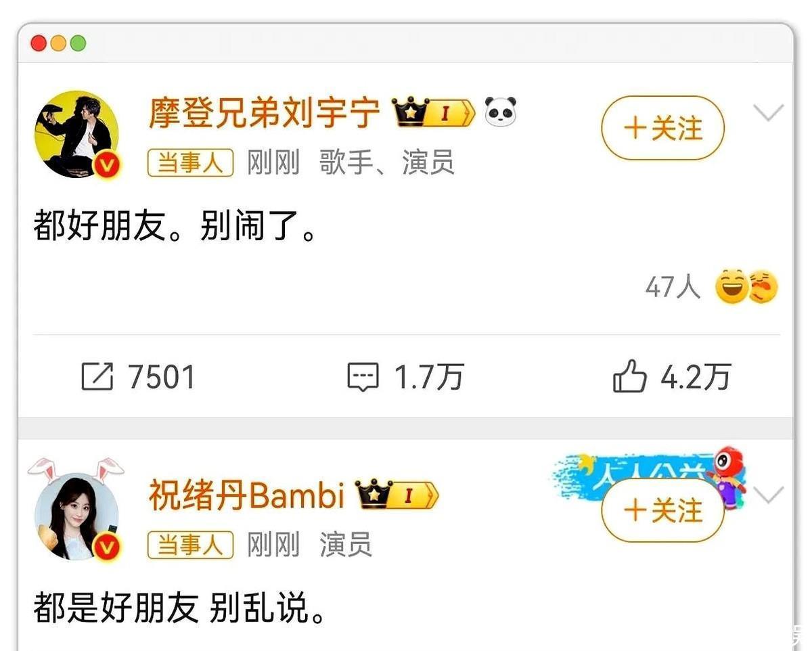
Task: Follow 摩登兄弟刘宇宁 with the +关注 button
Action: [662, 128]
